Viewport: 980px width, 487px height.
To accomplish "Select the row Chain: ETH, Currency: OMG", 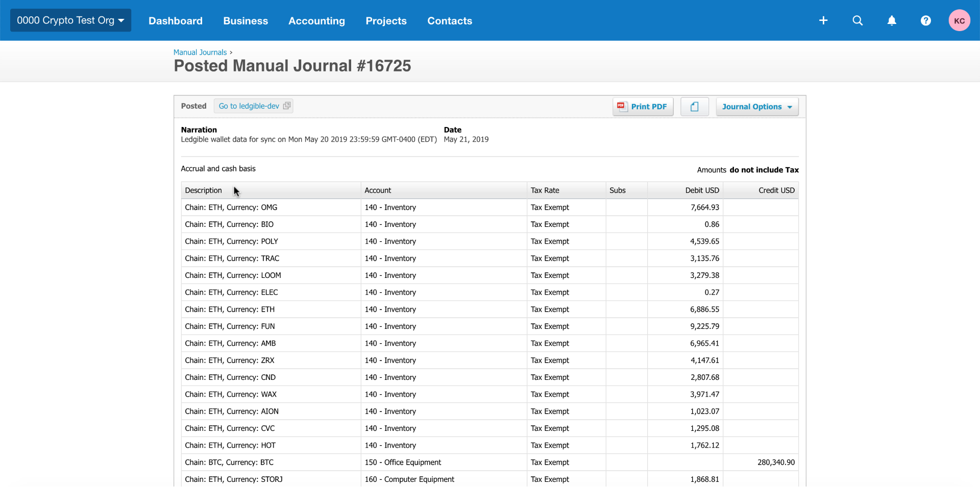I will click(x=489, y=208).
